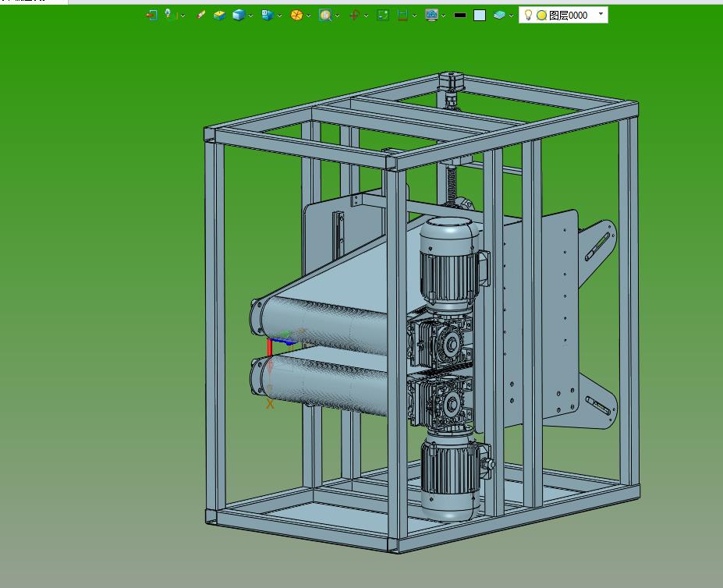This screenshot has width=723, height=588.
Task: Toggle the light bulb layer visibility
Action: coord(529,16)
